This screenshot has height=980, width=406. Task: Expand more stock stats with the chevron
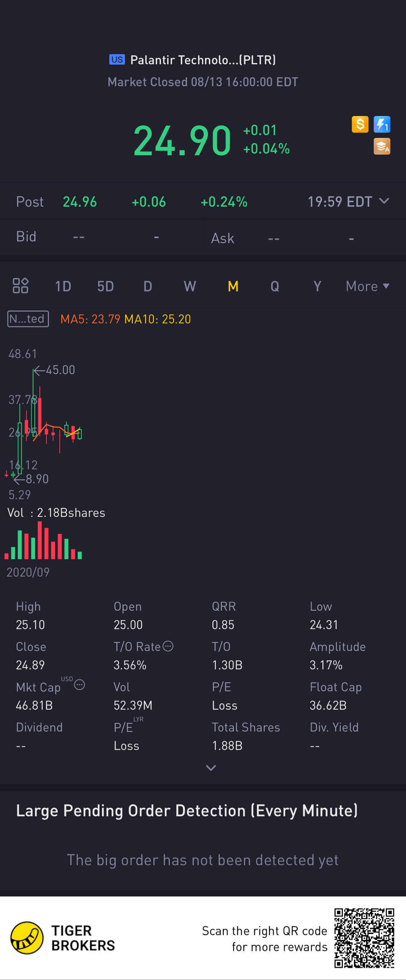(211, 768)
